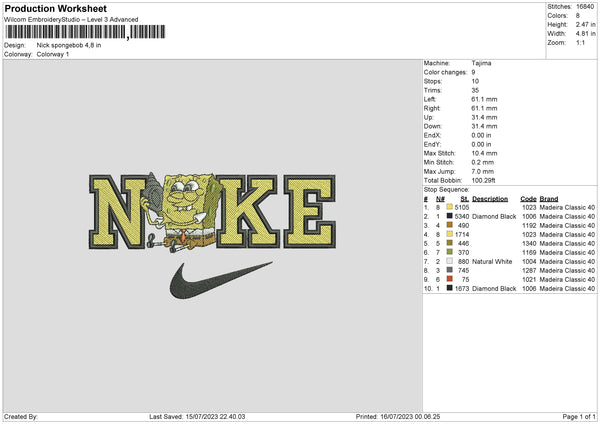The image size is (600, 424).
Task: Click the SpongeBob character in the design preview
Action: point(183,212)
